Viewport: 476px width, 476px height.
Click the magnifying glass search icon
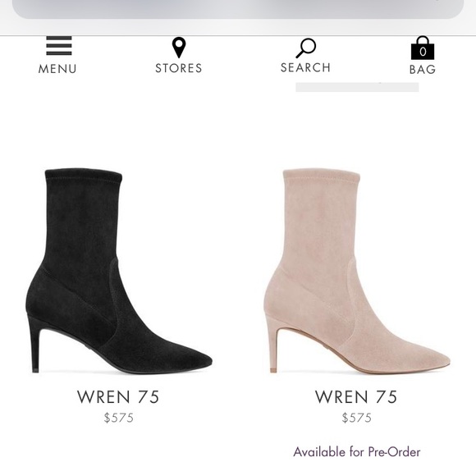pos(305,48)
